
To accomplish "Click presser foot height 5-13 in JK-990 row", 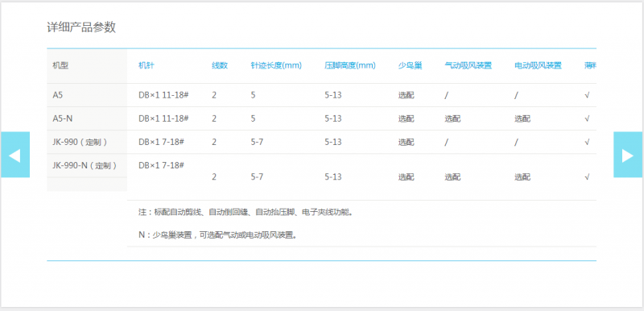I will [x=333, y=142].
